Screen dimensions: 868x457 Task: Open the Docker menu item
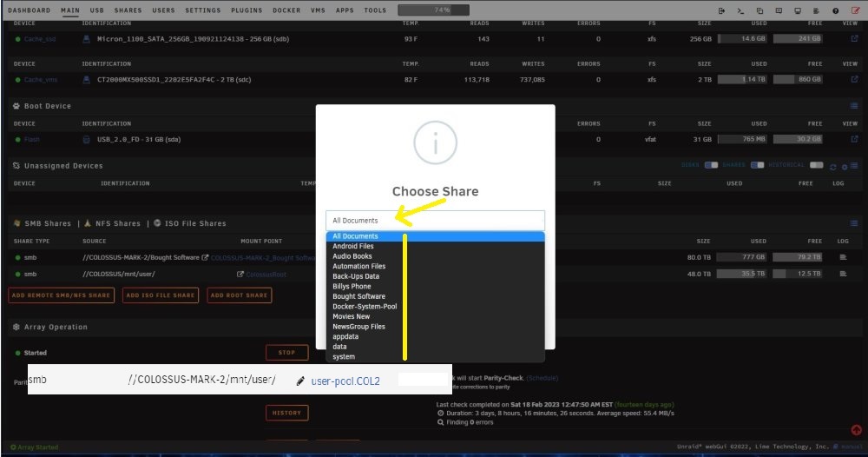[x=286, y=10]
